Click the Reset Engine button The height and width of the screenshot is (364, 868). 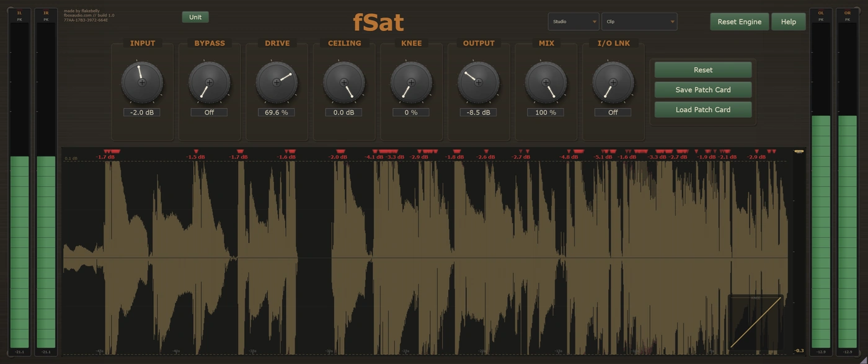click(x=740, y=22)
